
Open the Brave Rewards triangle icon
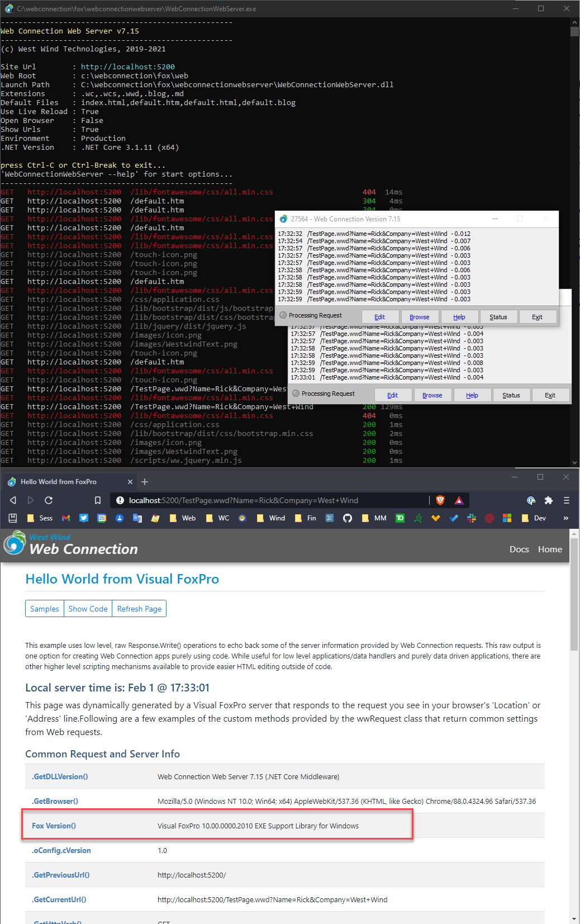tap(459, 500)
